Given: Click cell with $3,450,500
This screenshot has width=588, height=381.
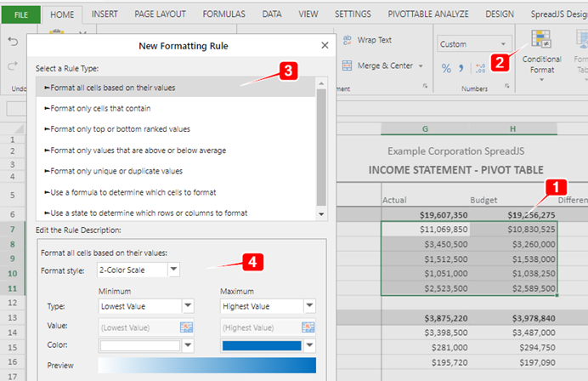Looking at the screenshot, I should 425,244.
